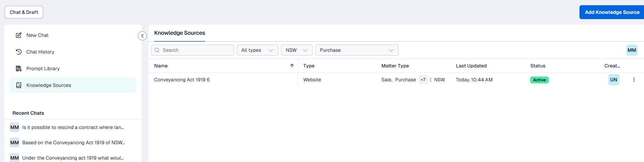Sort by Name using the arrow icon

click(292, 66)
